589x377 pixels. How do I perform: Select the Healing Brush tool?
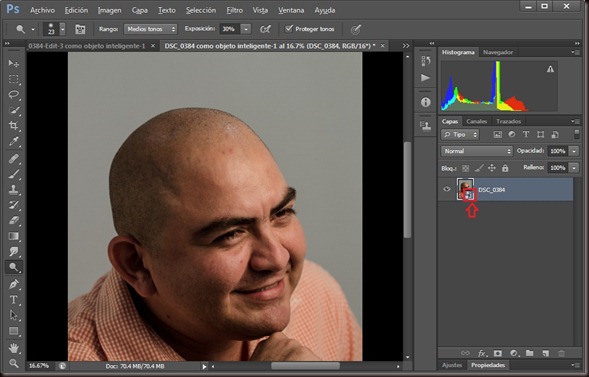coord(14,159)
